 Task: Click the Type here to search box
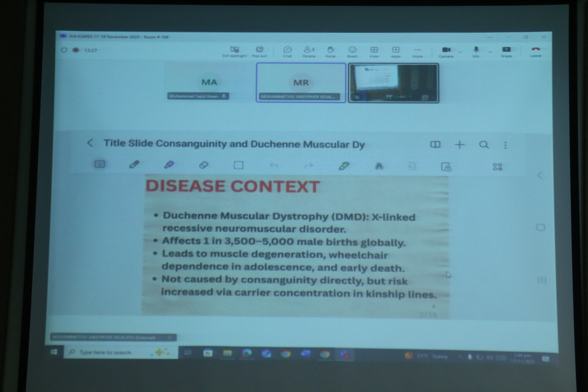coord(105,353)
